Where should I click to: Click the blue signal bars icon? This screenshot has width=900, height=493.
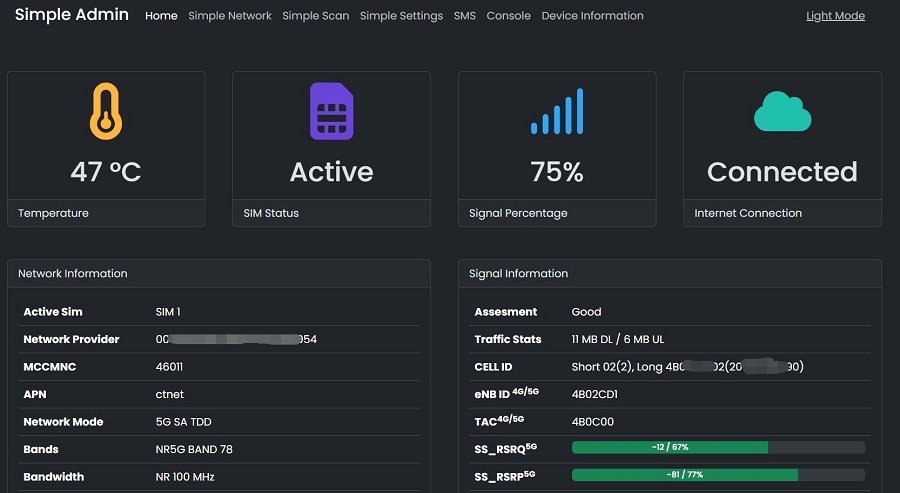(557, 111)
